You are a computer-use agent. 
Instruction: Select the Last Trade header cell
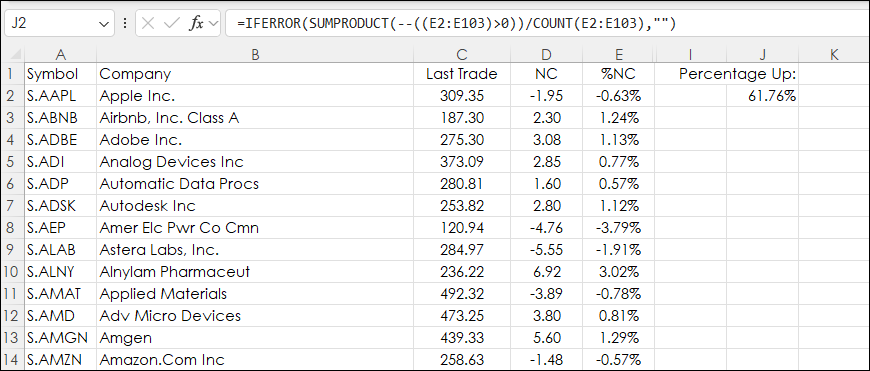click(462, 74)
